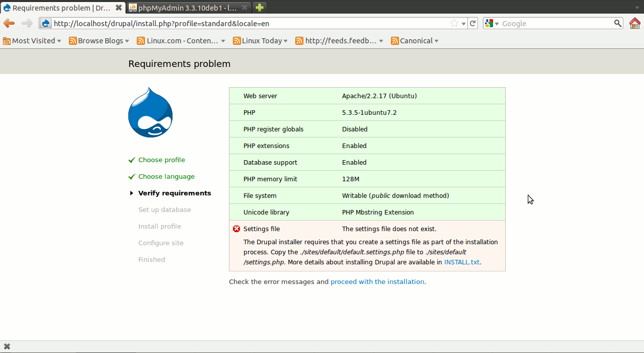Open the Browse Blogs feed dropdown
644x353 pixels.
[x=99, y=41]
